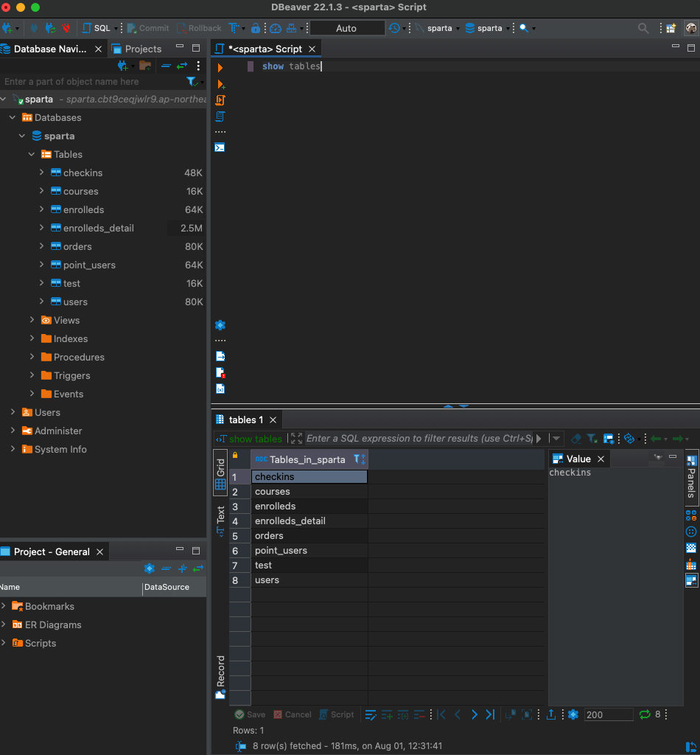Toggle the Record view mode
The height and width of the screenshot is (755, 700).
220,677
